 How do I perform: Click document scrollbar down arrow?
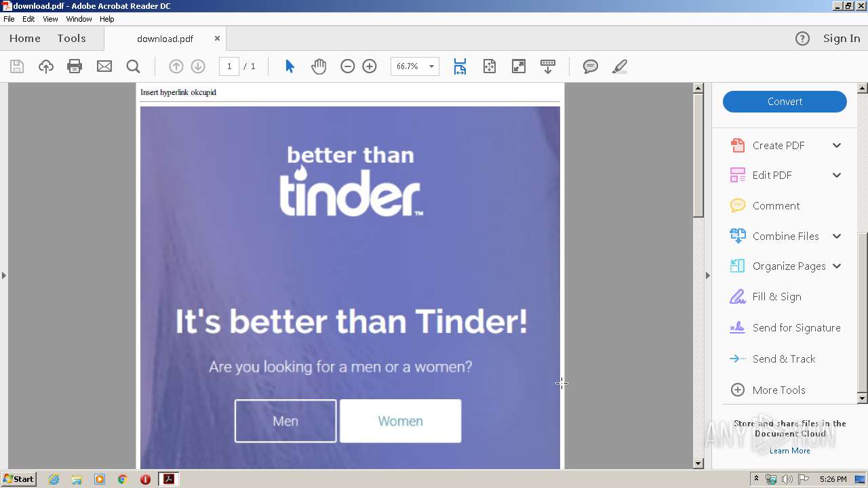(x=698, y=464)
